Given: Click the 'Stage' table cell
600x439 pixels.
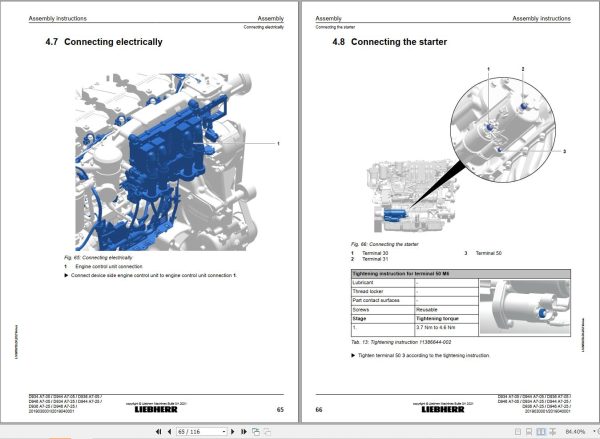Looking at the screenshot, I should [383, 319].
